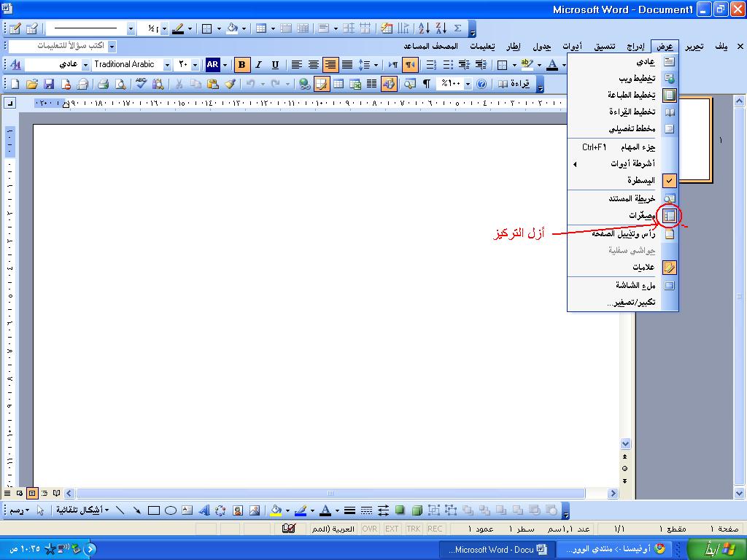
Task: Click the Reading (قراءة) layout button
Action: pos(514,85)
